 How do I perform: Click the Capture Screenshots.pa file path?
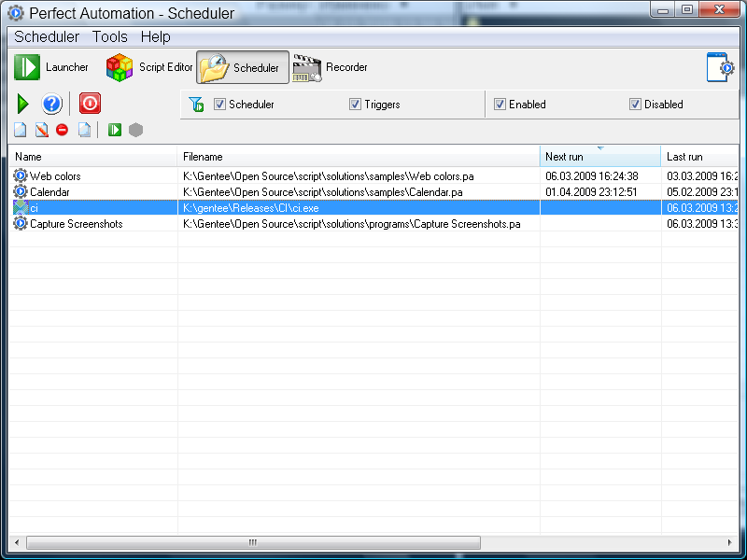(x=352, y=224)
